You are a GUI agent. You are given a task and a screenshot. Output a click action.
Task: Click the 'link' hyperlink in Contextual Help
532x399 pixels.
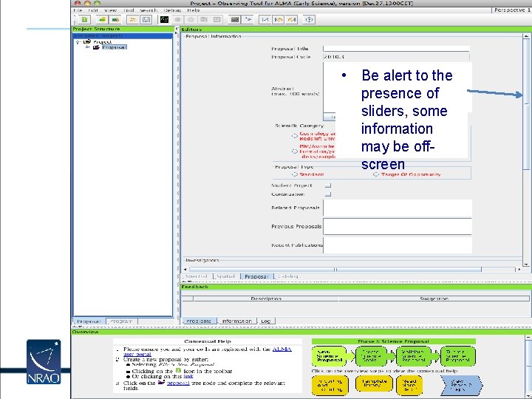(188, 376)
